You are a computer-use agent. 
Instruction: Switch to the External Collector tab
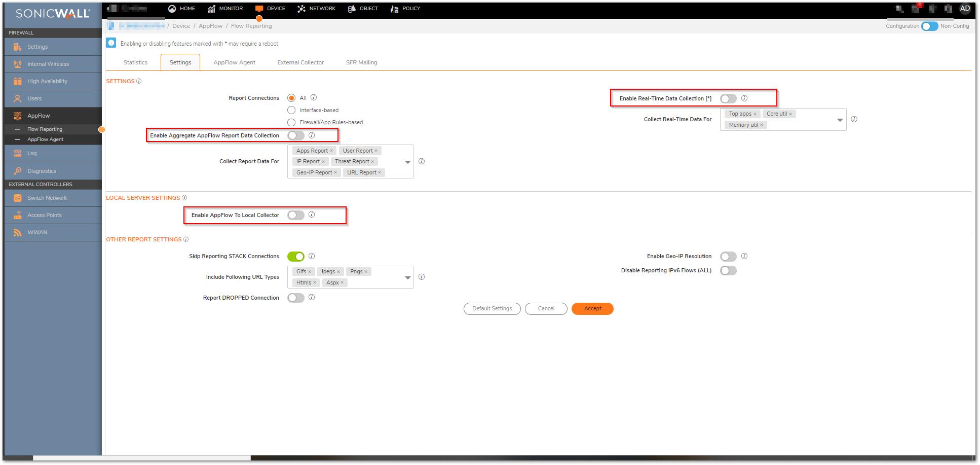point(300,62)
